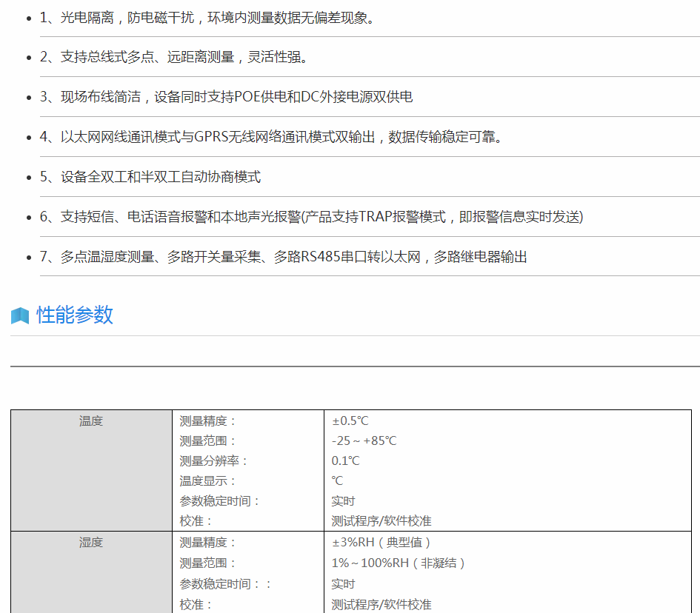Viewport: 700px width, 613px height.
Task: Click the blue book icon beside 性能参数
Action: point(20,315)
